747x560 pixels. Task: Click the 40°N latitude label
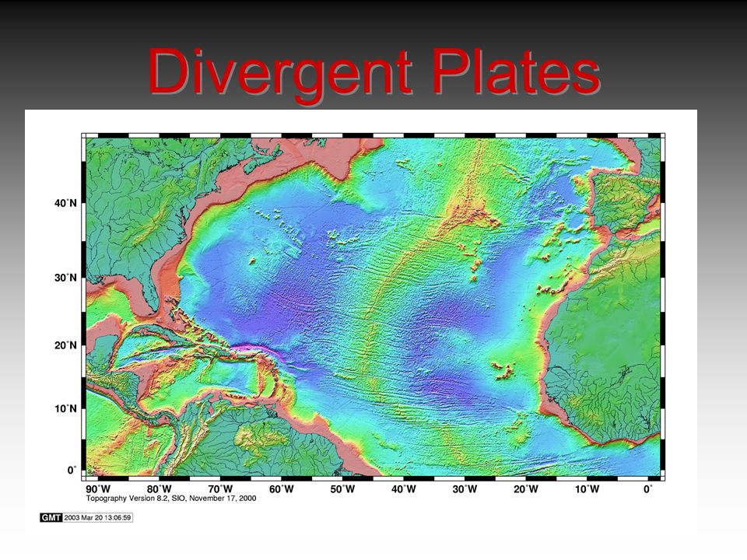(65, 203)
